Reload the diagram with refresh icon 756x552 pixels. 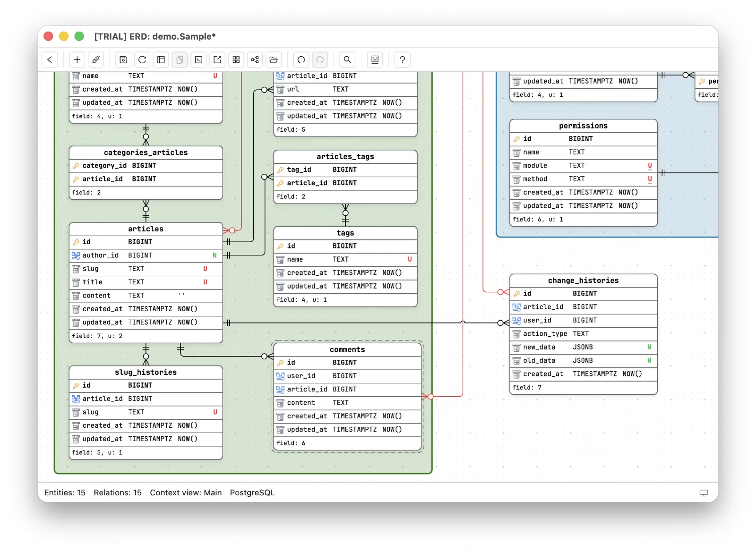coord(142,59)
